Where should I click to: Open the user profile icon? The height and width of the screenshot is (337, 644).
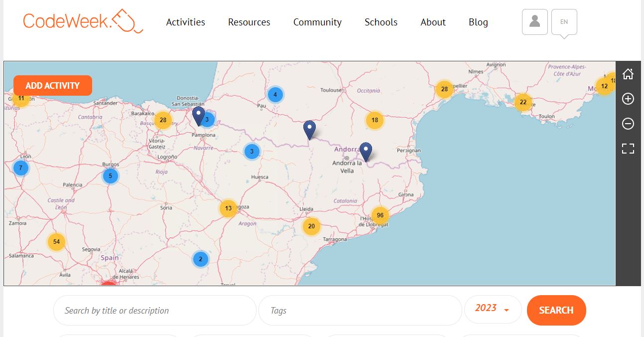click(x=534, y=22)
